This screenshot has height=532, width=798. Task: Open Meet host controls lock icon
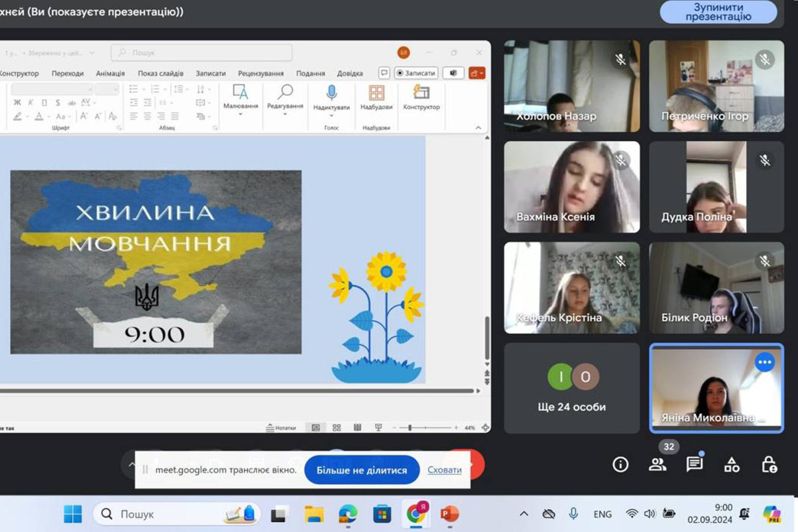point(769,464)
